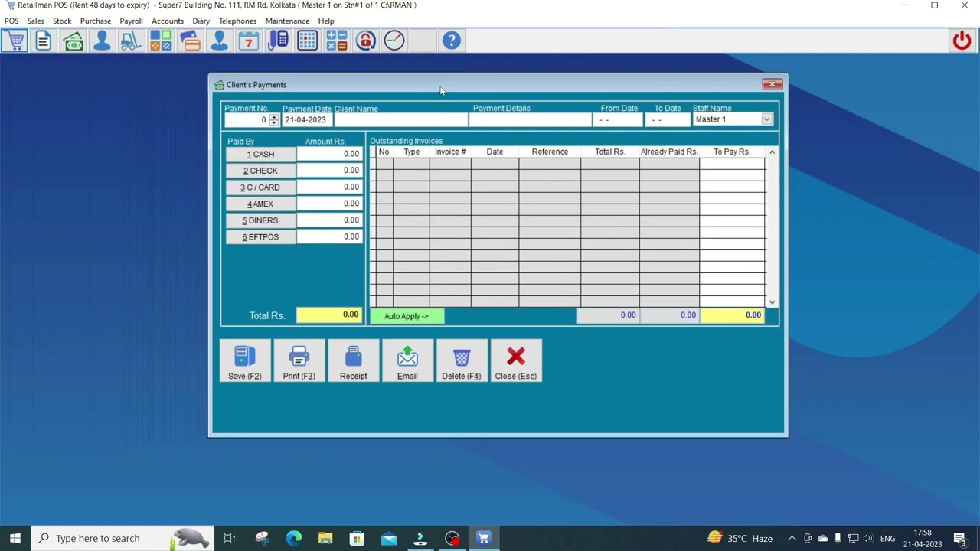Save the payment with Save (F2)
The image size is (980, 551).
[x=245, y=361]
